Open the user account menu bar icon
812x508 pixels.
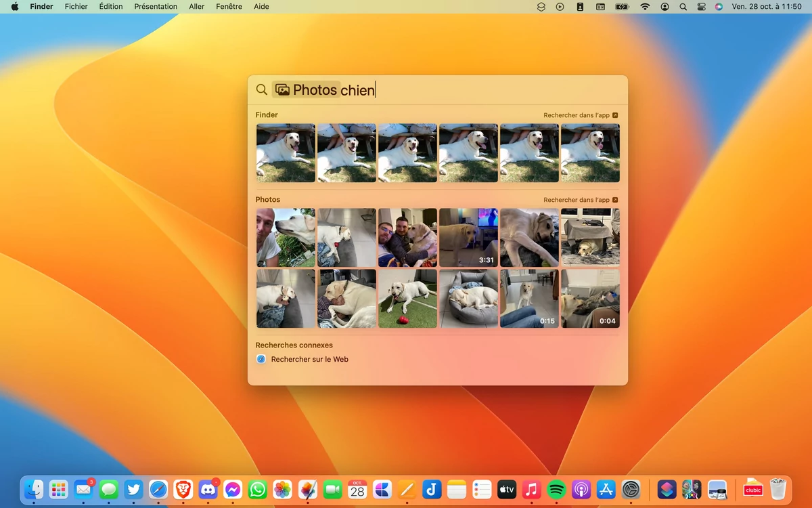pyautogui.click(x=664, y=7)
